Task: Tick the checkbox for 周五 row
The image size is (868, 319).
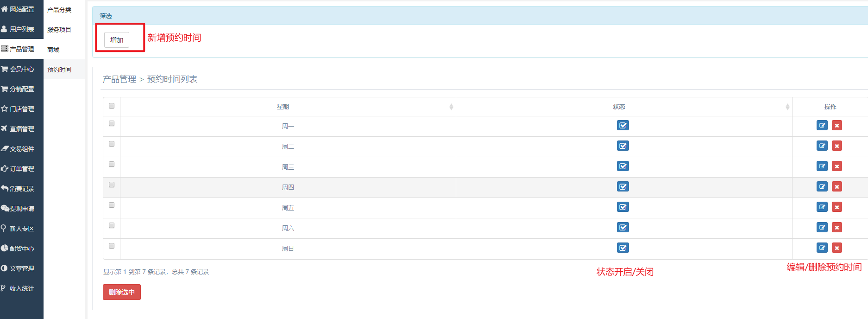Action: click(112, 205)
